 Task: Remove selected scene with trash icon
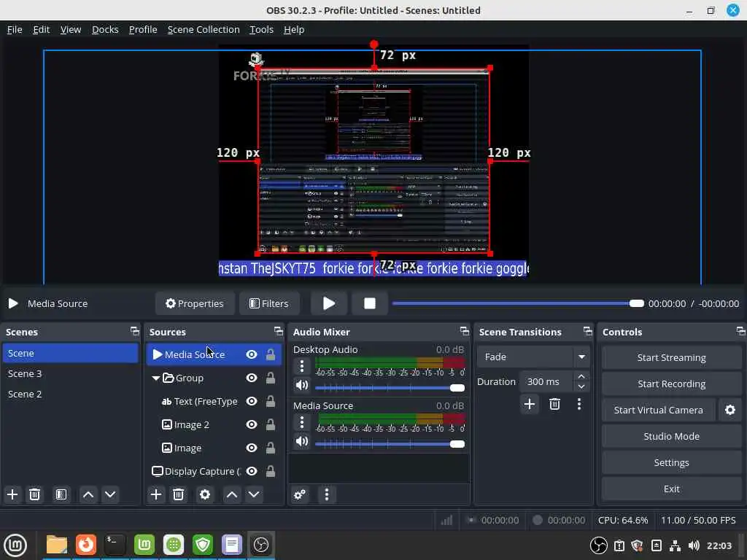click(35, 494)
